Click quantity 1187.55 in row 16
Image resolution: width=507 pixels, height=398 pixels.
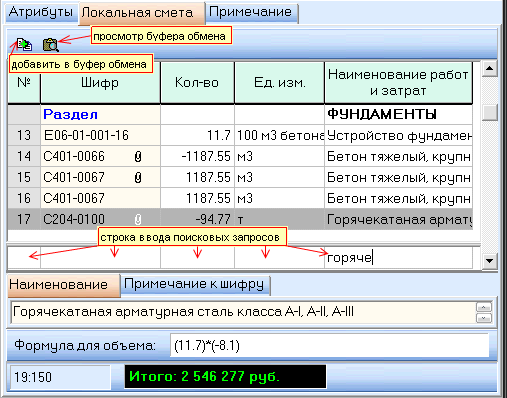tap(197, 198)
